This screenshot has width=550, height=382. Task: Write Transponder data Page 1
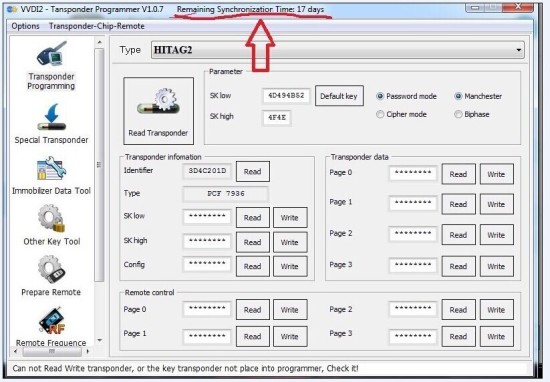(x=496, y=204)
